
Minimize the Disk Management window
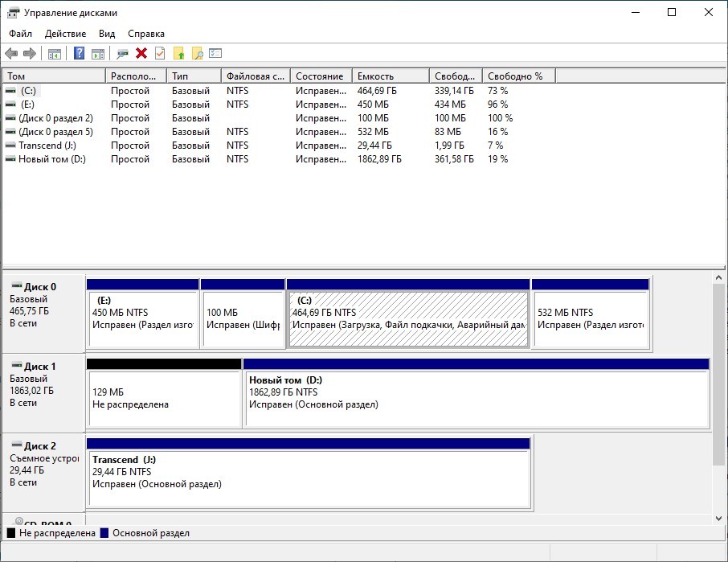click(x=636, y=13)
